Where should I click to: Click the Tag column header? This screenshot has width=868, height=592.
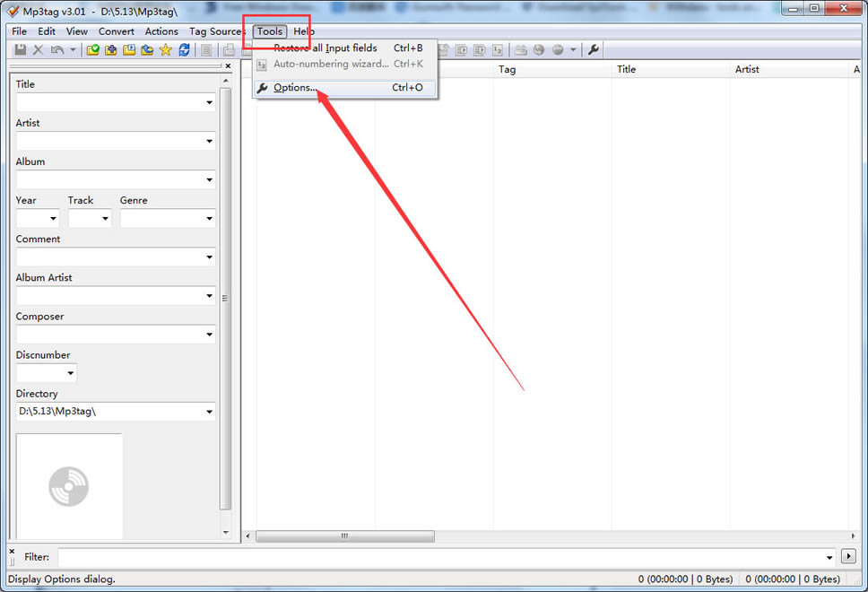click(x=508, y=69)
